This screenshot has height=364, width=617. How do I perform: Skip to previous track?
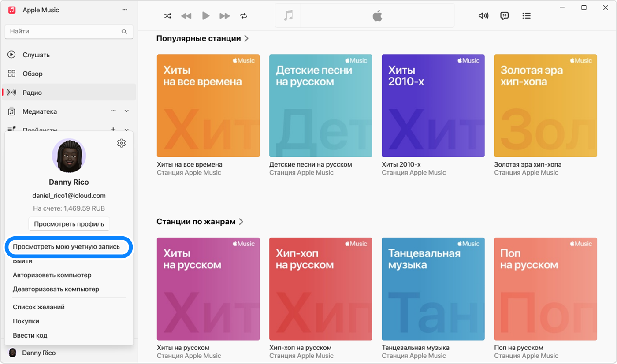pos(186,16)
